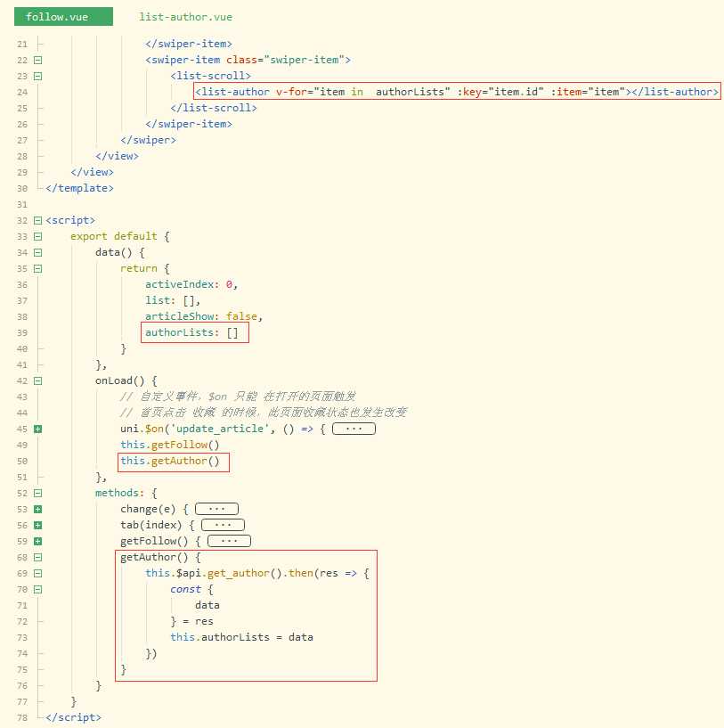Click the opening <list-scroll> tag
Image resolution: width=724 pixels, height=728 pixels.
[211, 76]
